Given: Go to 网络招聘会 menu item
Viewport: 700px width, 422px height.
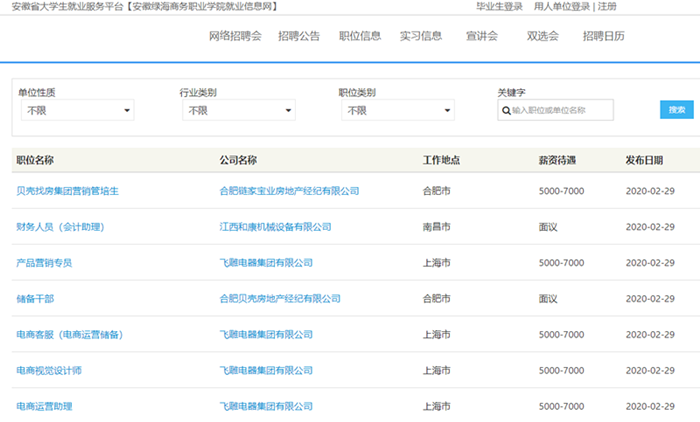Looking at the screenshot, I should [x=235, y=36].
